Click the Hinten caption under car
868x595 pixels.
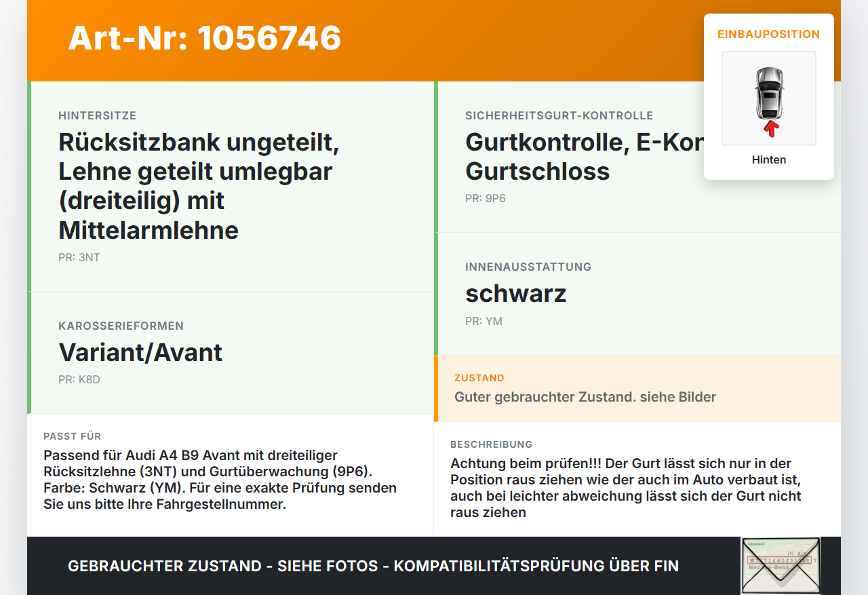pyautogui.click(x=769, y=160)
